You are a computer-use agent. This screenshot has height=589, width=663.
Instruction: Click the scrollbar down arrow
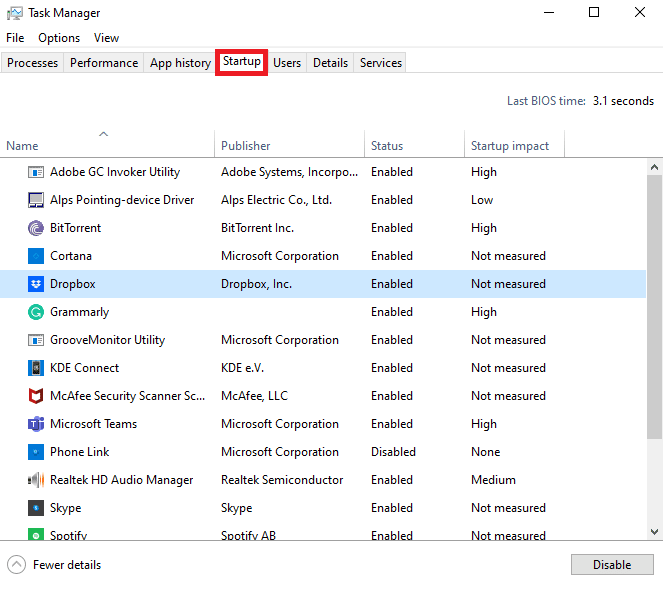point(655,531)
